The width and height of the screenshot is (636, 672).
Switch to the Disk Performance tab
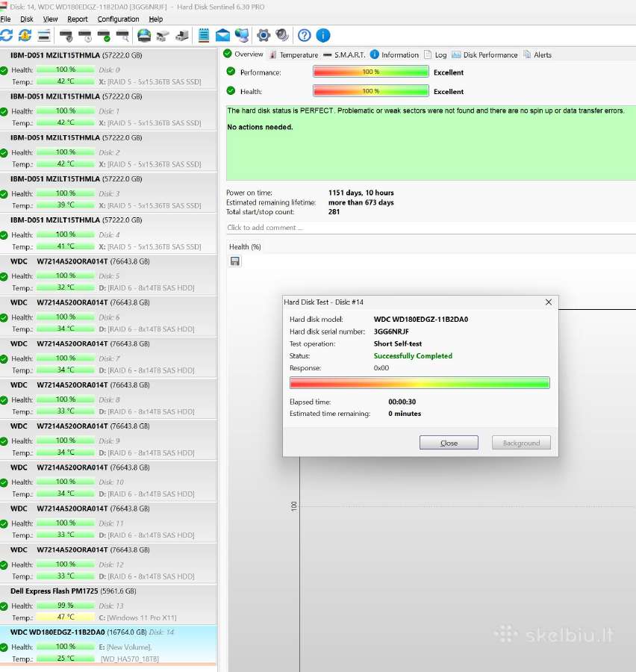click(x=484, y=55)
